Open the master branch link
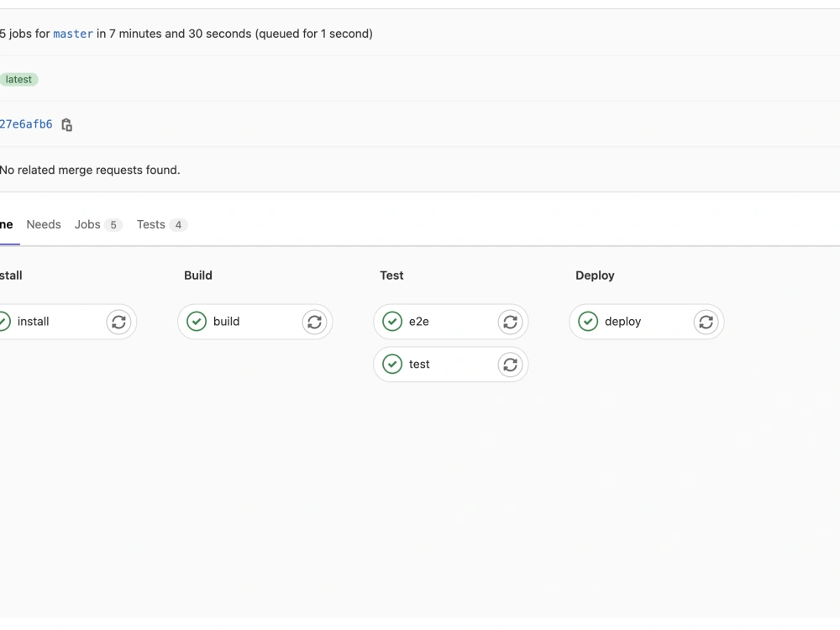 [73, 34]
